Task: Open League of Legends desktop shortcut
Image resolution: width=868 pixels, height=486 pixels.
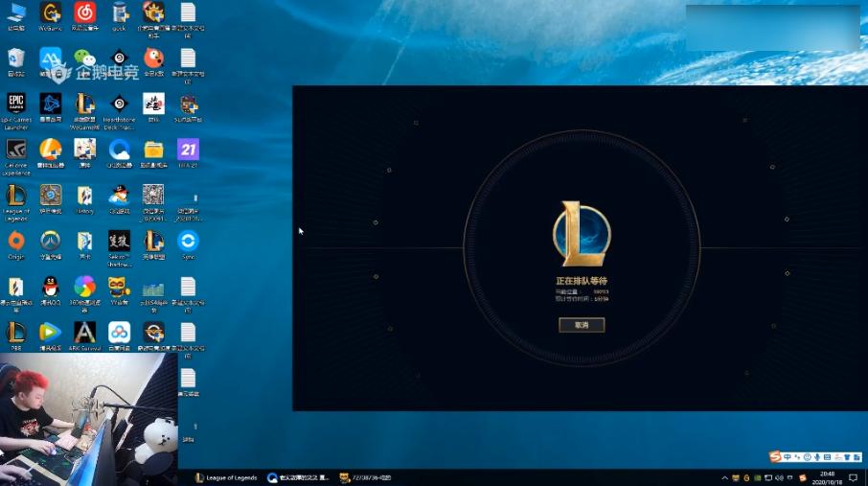Action: pos(16,202)
